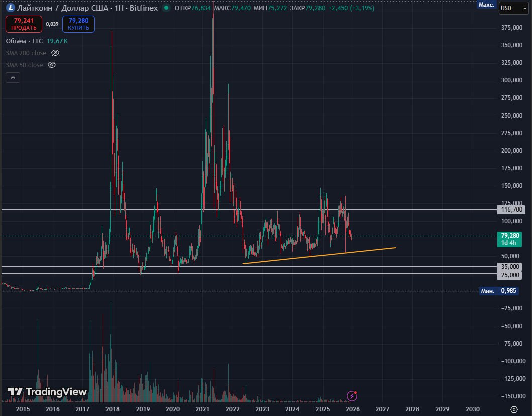Screen dimensions: 532x416
Task: Toggle visibility of SMA 200 close
Action: [x=56, y=53]
